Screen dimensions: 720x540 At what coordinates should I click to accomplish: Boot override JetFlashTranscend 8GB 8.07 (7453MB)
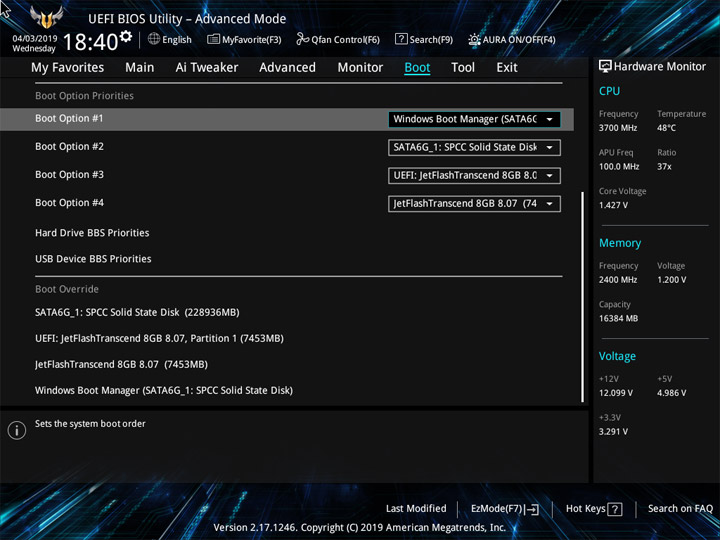point(121,365)
